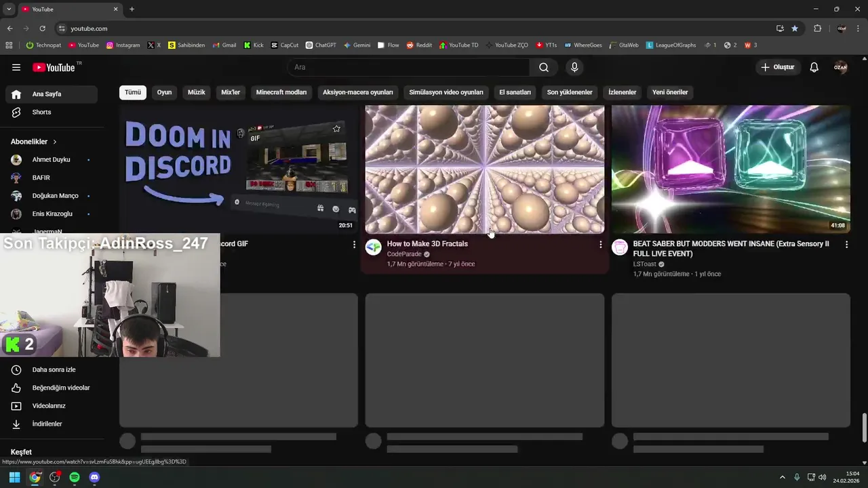Open options menu for Beat Saber video
The width and height of the screenshot is (868, 488).
click(x=846, y=244)
